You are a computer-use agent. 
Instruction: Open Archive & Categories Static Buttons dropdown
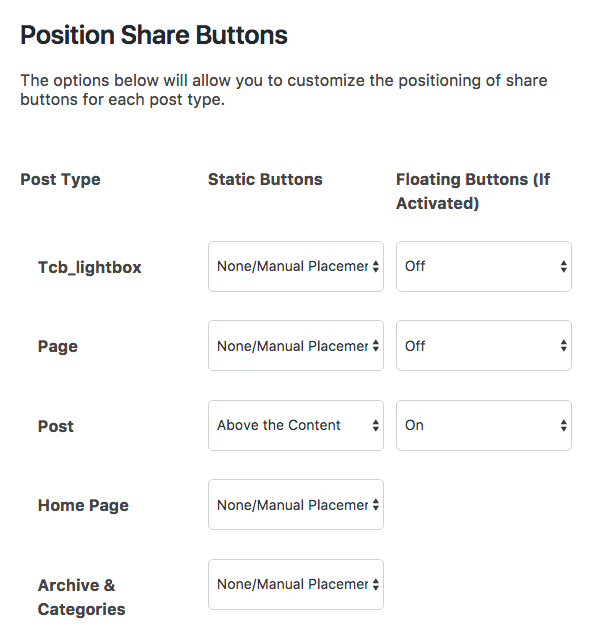point(296,584)
